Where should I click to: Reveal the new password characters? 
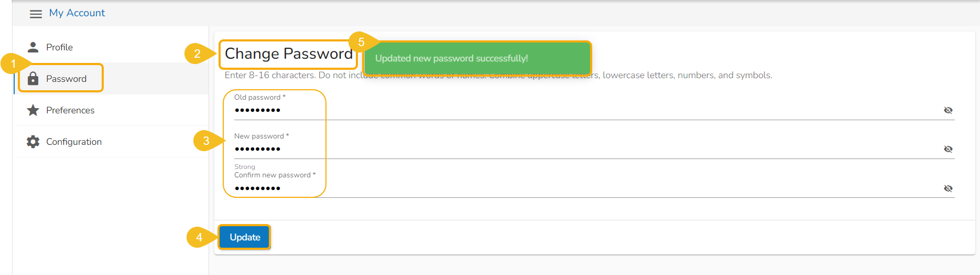coord(948,149)
